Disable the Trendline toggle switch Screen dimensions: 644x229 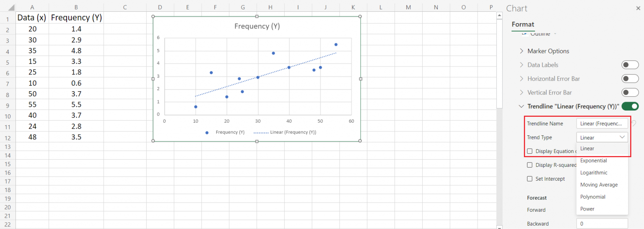[x=630, y=106]
